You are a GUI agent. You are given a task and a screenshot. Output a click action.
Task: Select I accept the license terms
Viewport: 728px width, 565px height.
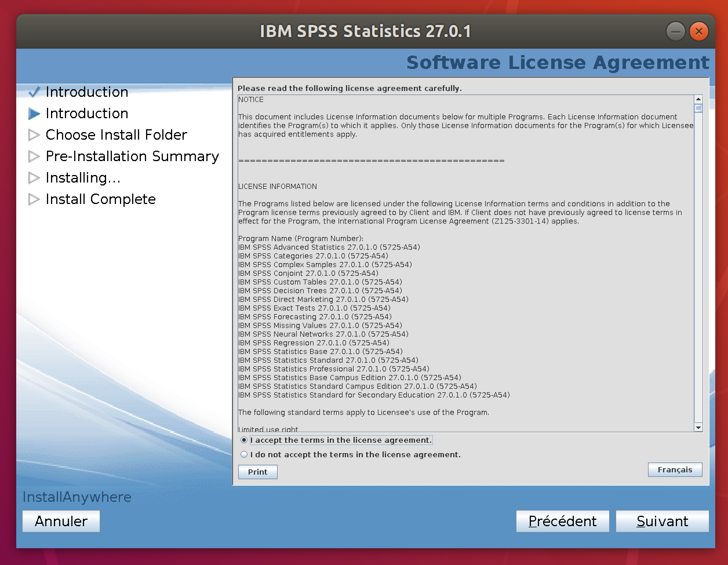[x=244, y=440]
